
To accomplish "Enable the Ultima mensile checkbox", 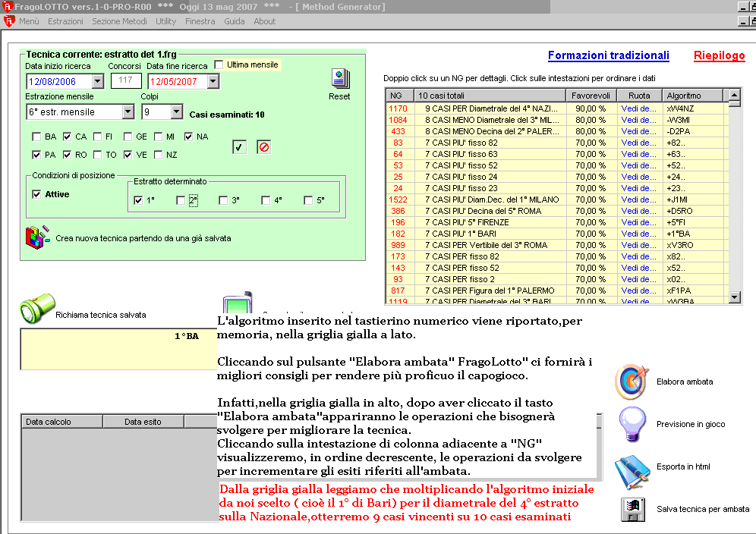I will 219,65.
